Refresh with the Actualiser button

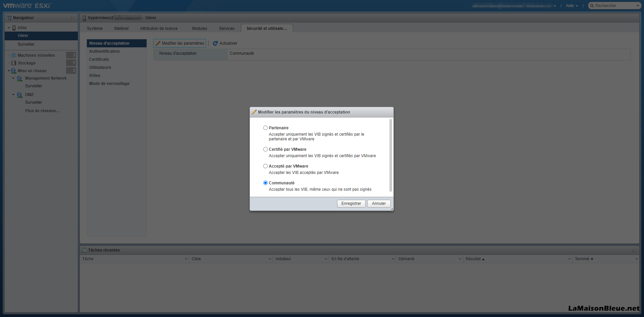coord(225,43)
